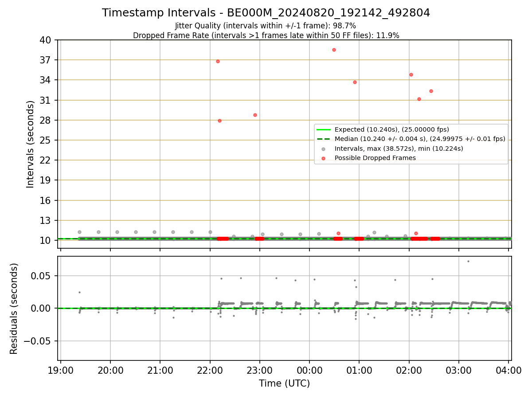Click the 04:00 x-axis tick label
The width and height of the screenshot is (532, 399).
pos(509,371)
